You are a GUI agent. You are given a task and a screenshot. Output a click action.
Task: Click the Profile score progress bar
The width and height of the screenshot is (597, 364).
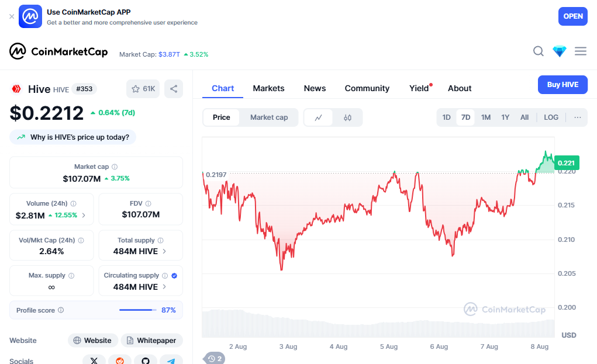(138, 310)
